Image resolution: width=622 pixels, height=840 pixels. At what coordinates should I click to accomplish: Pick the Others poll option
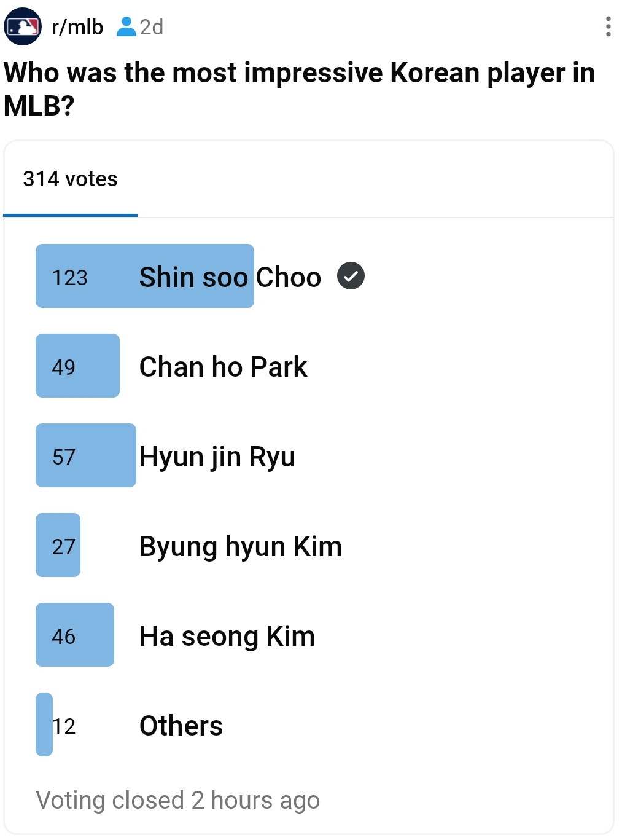coord(181,726)
